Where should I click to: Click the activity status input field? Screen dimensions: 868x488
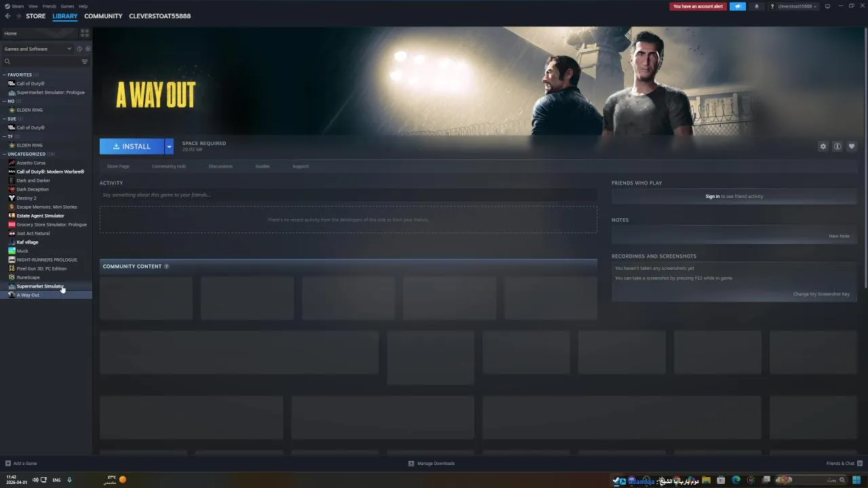349,195
